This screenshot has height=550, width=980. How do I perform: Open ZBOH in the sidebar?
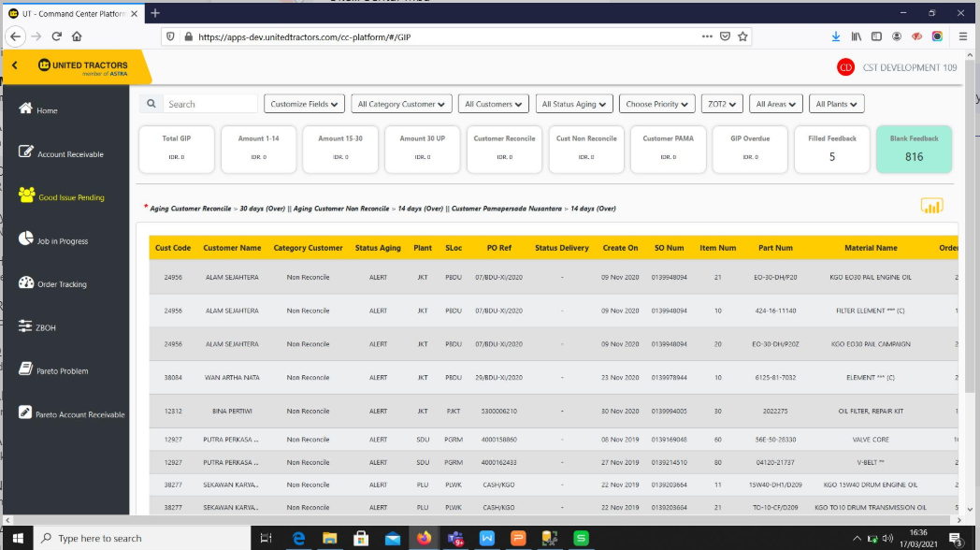[36, 326]
